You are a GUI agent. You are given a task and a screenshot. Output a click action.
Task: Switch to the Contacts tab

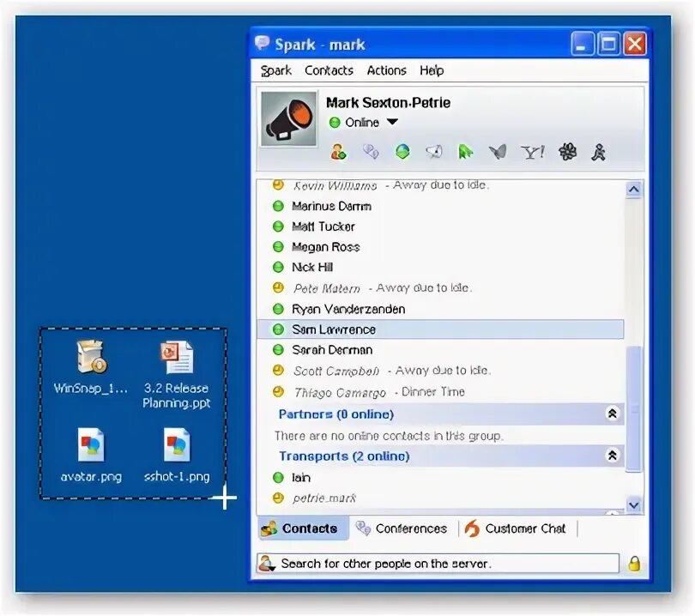point(304,528)
